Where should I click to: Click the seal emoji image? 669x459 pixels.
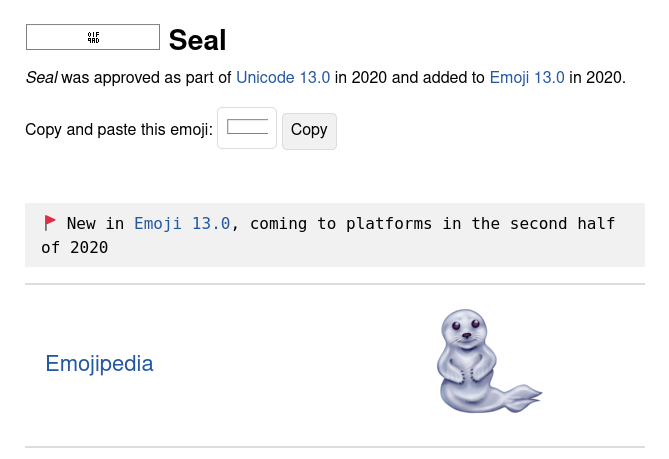(x=489, y=361)
